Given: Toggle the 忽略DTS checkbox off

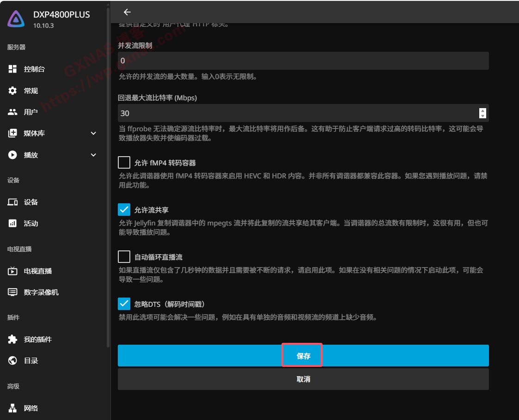Looking at the screenshot, I should (x=124, y=304).
